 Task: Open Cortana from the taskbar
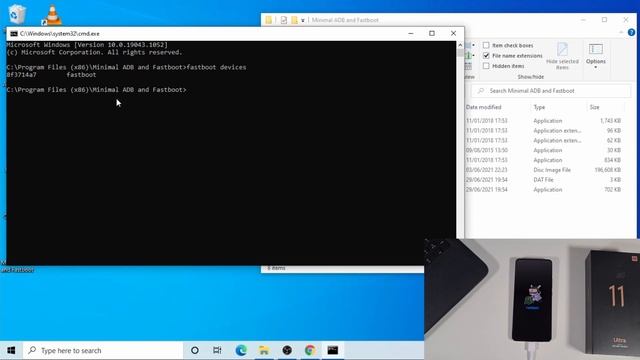[195, 350]
